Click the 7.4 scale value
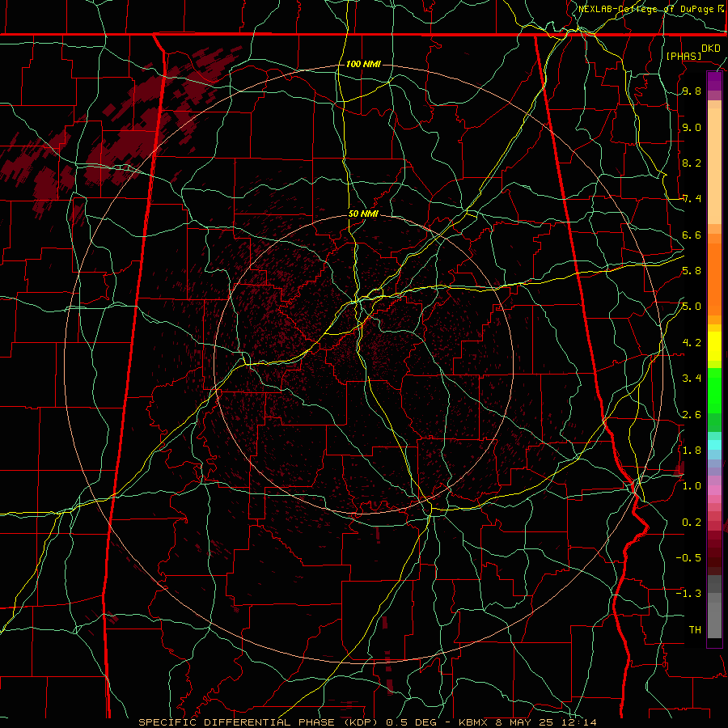 [692, 199]
